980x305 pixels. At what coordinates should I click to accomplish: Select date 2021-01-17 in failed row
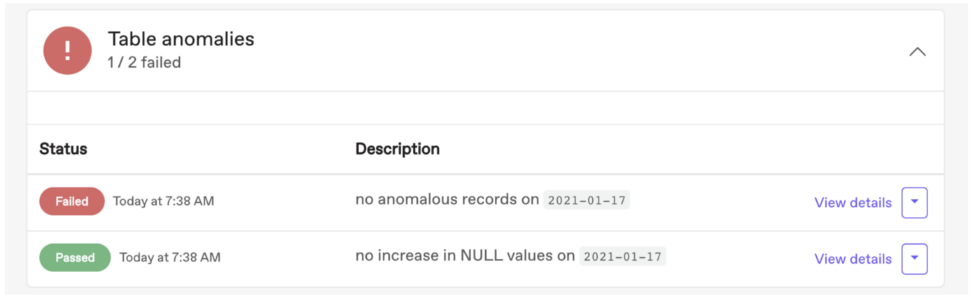(587, 200)
